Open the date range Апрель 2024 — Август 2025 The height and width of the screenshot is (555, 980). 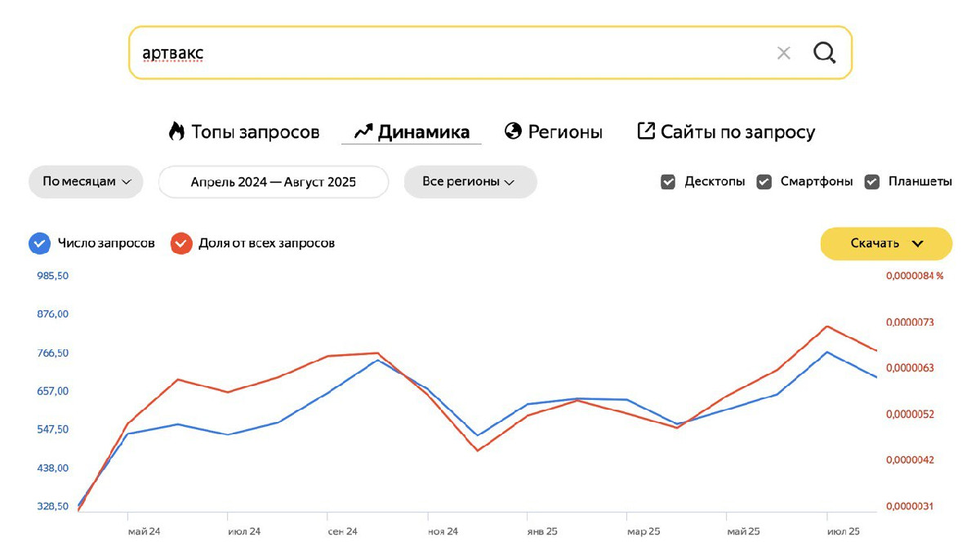(x=274, y=182)
